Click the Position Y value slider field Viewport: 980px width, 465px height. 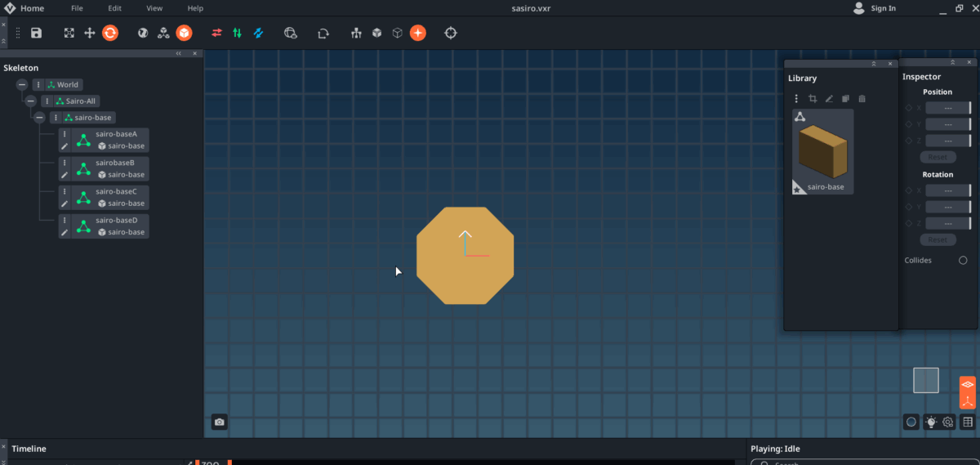tap(948, 124)
